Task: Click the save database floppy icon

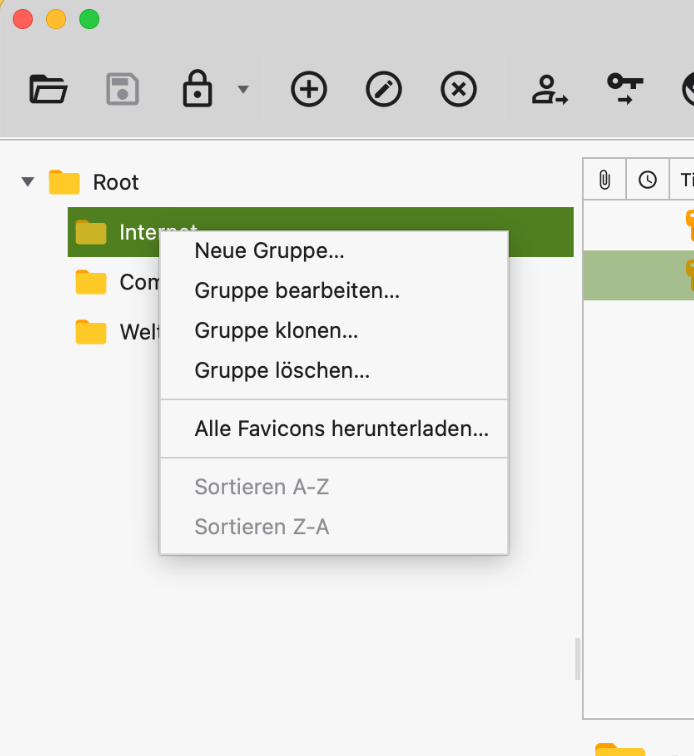Action: 123,90
